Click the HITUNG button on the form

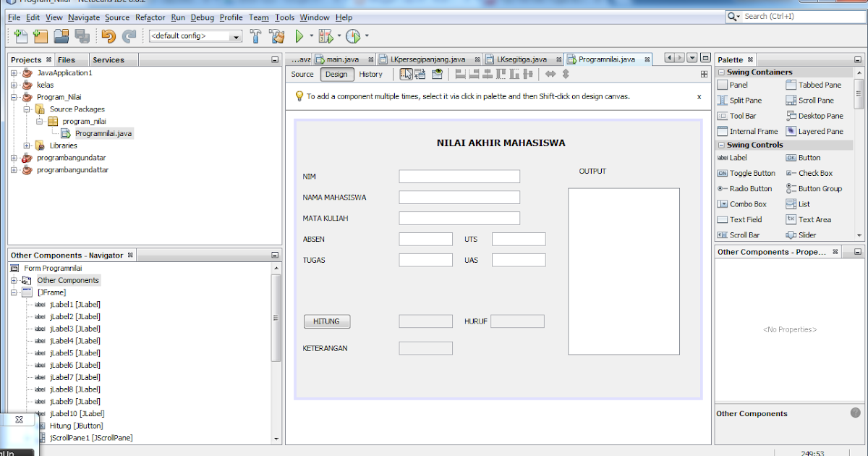coord(327,321)
